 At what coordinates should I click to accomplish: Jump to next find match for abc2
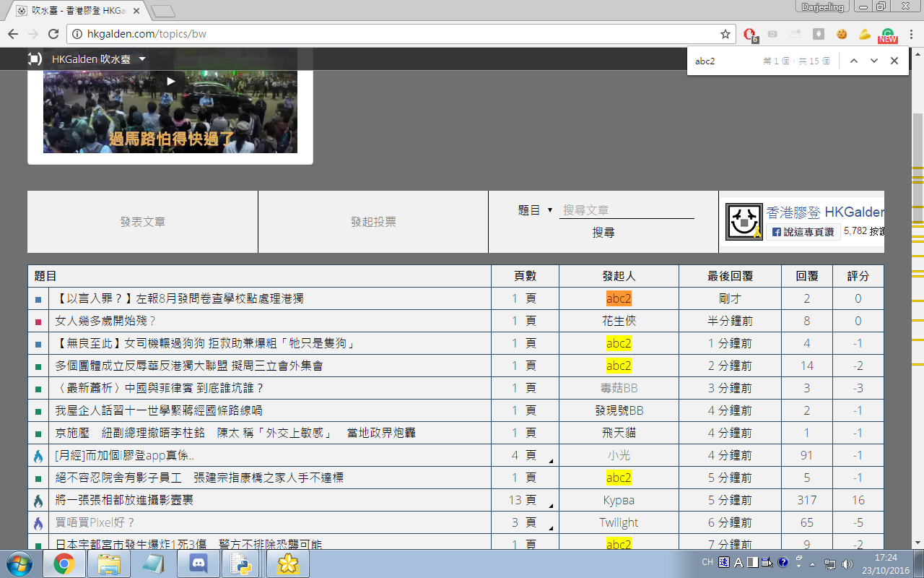[874, 61]
